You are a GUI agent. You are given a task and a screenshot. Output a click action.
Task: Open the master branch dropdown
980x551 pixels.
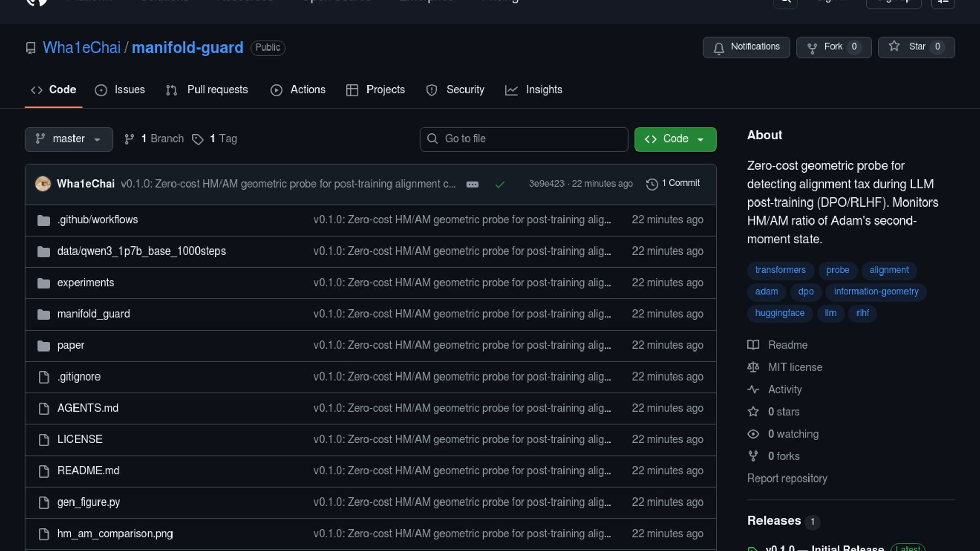[68, 139]
